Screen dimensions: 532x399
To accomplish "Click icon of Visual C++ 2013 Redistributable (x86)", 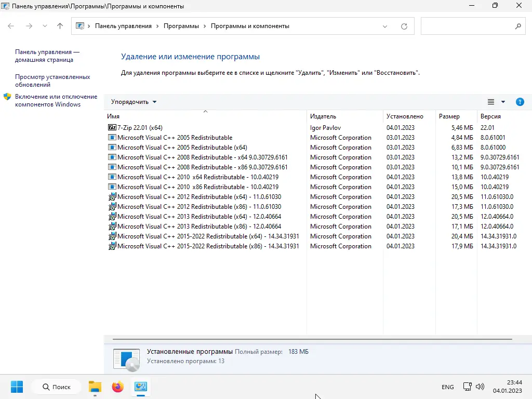I will coord(112,226).
